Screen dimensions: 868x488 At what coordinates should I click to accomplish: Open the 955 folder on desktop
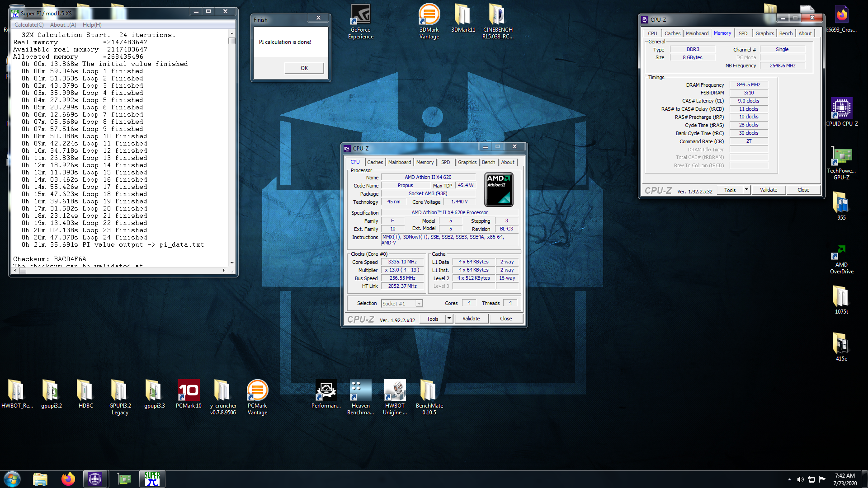tap(841, 206)
